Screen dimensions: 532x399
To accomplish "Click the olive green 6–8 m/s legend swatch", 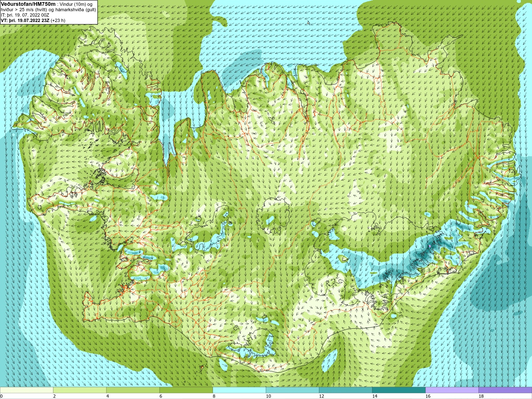I will [x=186, y=390].
